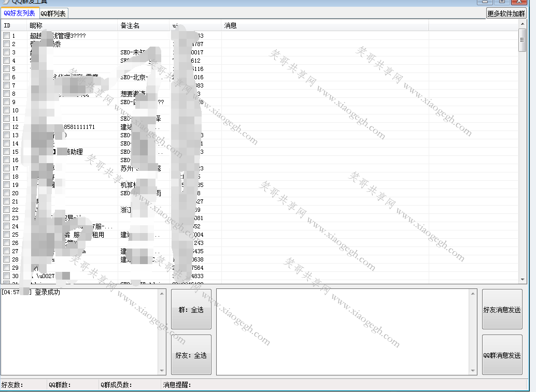This screenshot has height=392, width=536.
Task: Click the friend list scrollbar down arrow
Action: coord(522,279)
